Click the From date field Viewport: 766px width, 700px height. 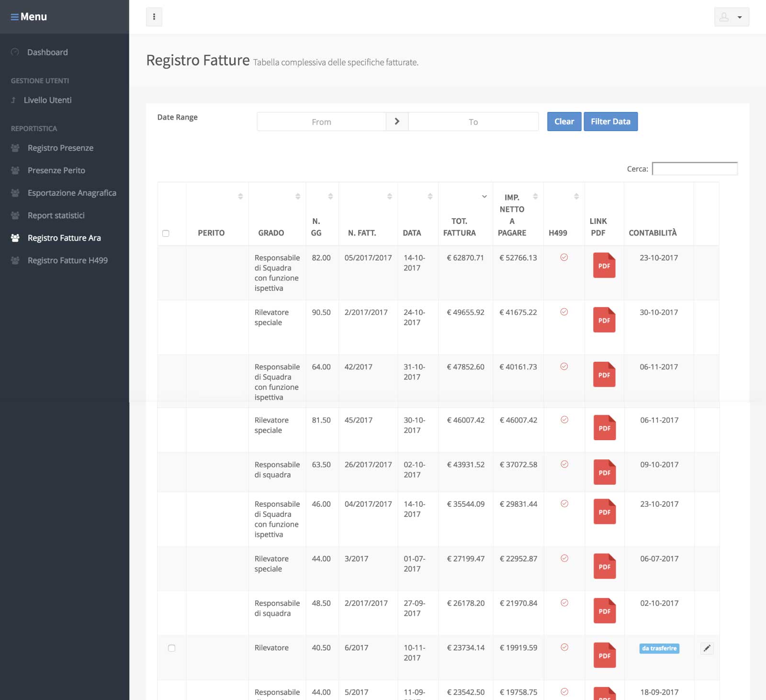click(321, 122)
